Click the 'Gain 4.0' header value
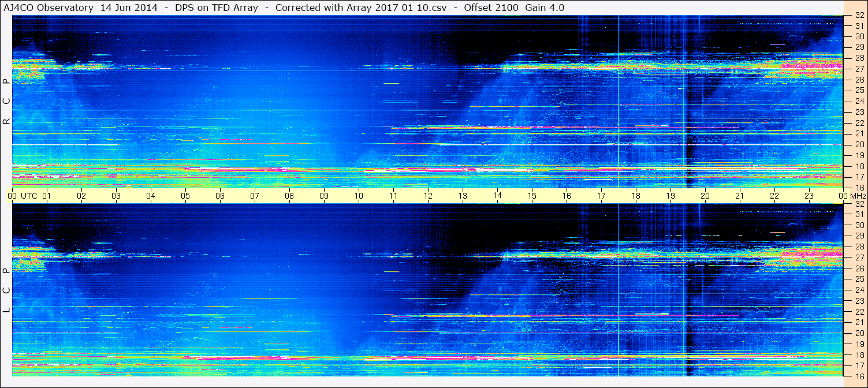Image resolution: width=868 pixels, height=388 pixels. pyautogui.click(x=545, y=8)
